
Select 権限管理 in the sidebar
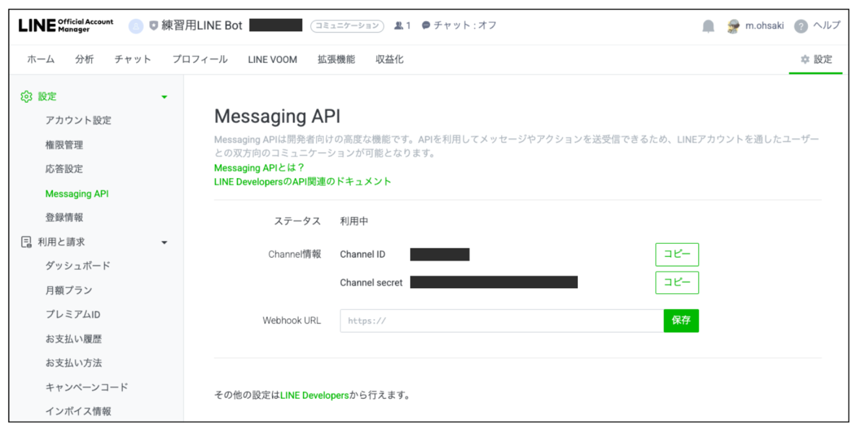click(x=64, y=145)
